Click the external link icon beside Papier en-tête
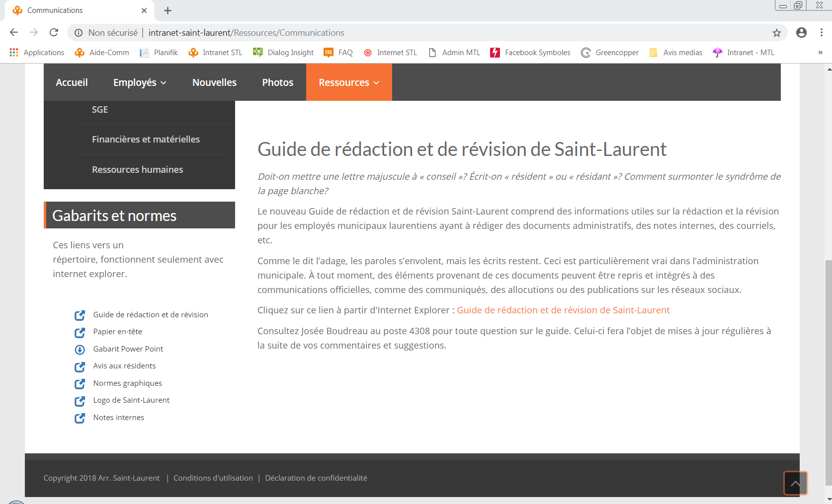The image size is (832, 504). [x=80, y=332]
